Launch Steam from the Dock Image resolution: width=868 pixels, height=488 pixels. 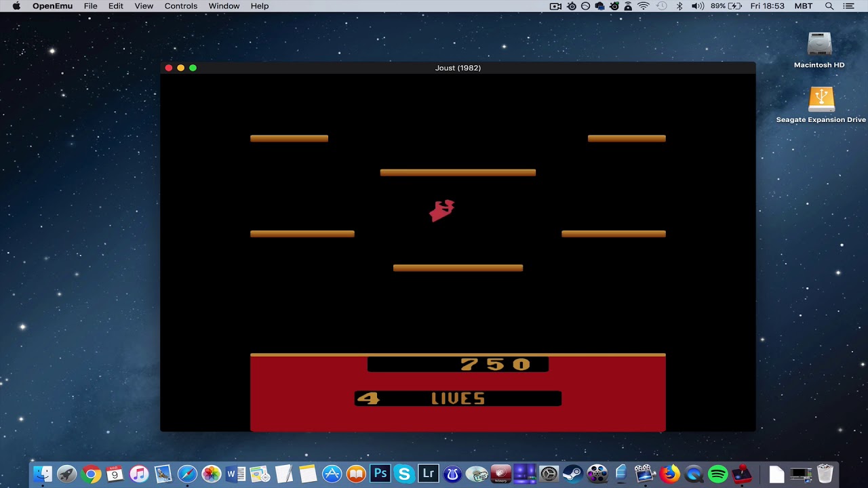click(573, 474)
